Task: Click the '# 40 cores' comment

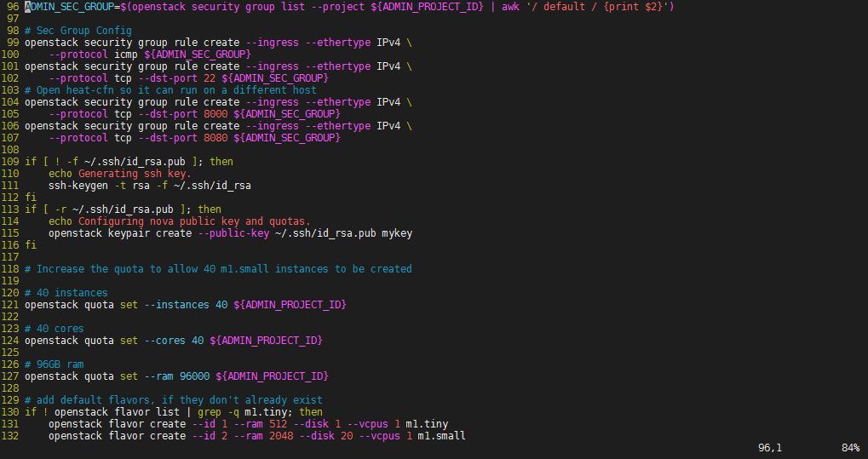Action: (55, 329)
